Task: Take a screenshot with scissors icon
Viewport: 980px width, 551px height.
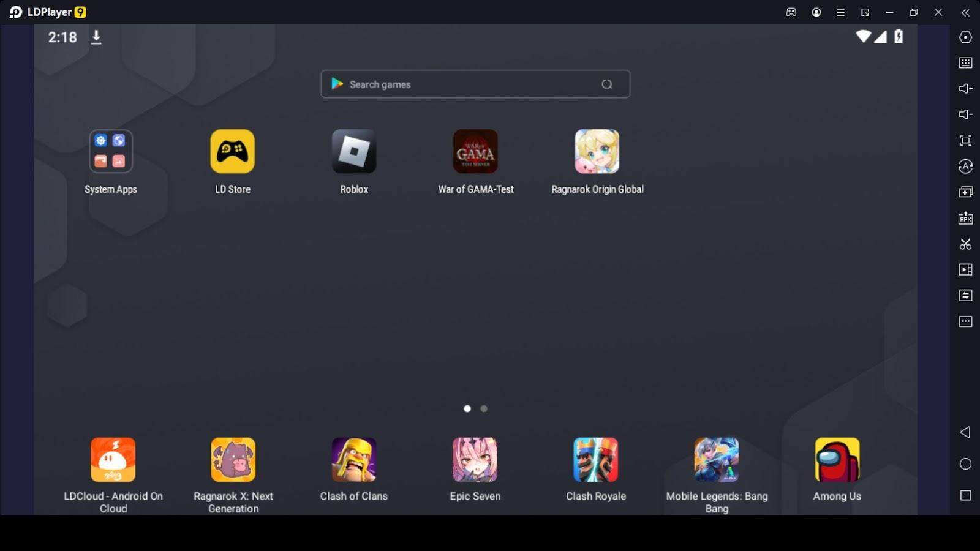Action: (x=965, y=244)
